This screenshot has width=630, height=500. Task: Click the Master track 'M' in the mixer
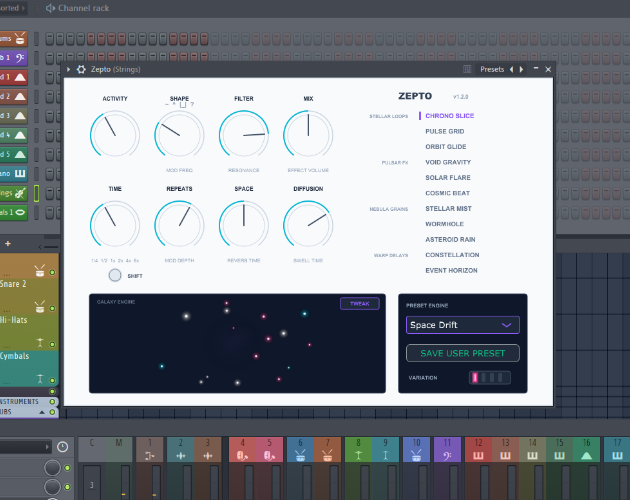(119, 449)
